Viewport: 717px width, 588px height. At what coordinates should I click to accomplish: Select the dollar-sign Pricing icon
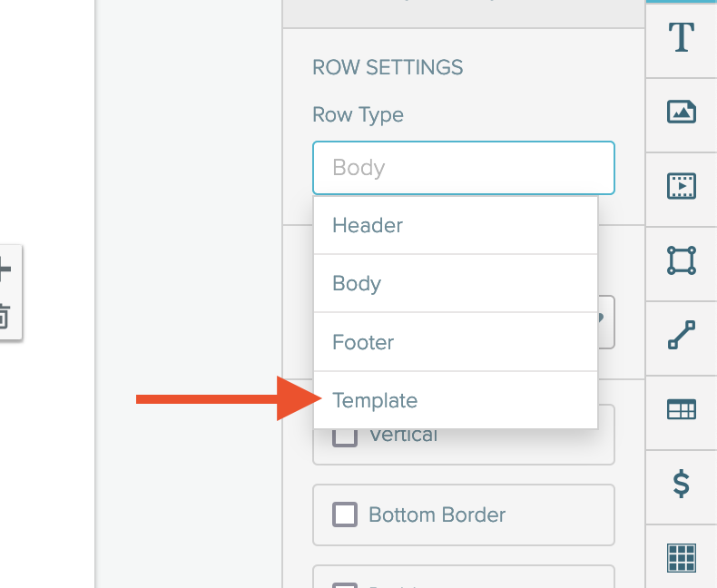[x=682, y=484]
